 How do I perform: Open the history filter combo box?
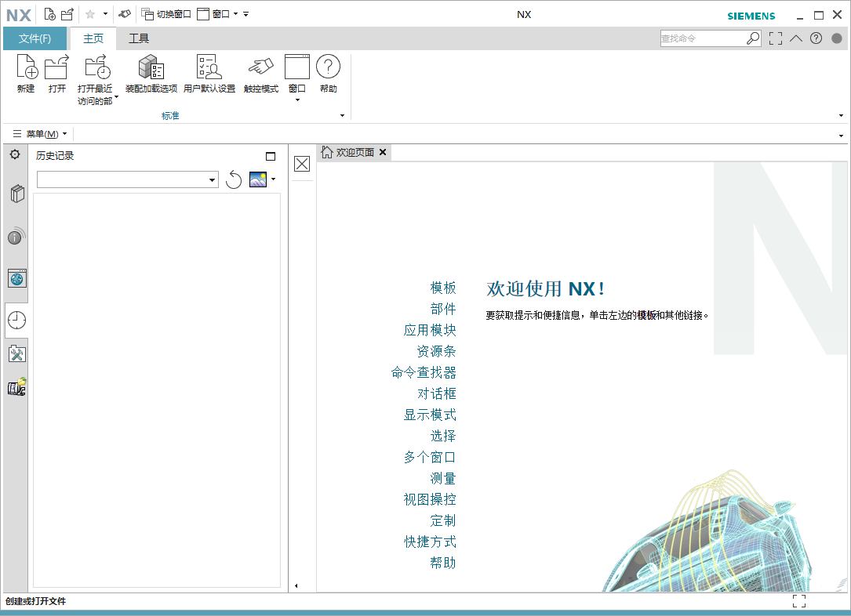tap(128, 179)
